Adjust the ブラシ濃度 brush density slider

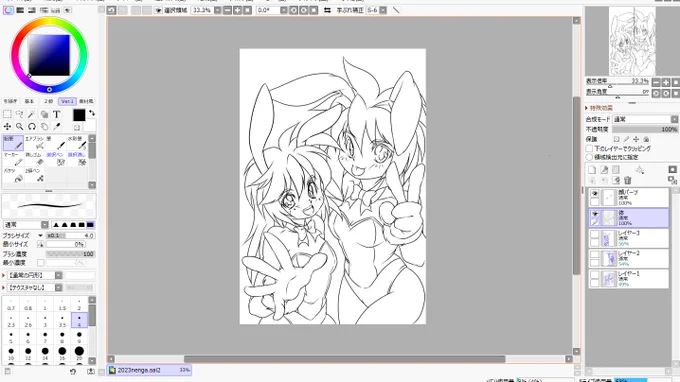tap(70, 254)
